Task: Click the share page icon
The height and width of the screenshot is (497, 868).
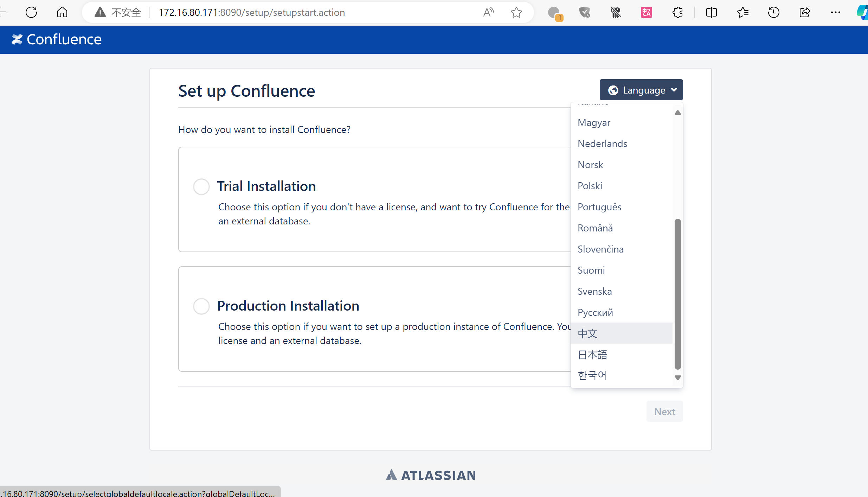Action: (x=804, y=13)
